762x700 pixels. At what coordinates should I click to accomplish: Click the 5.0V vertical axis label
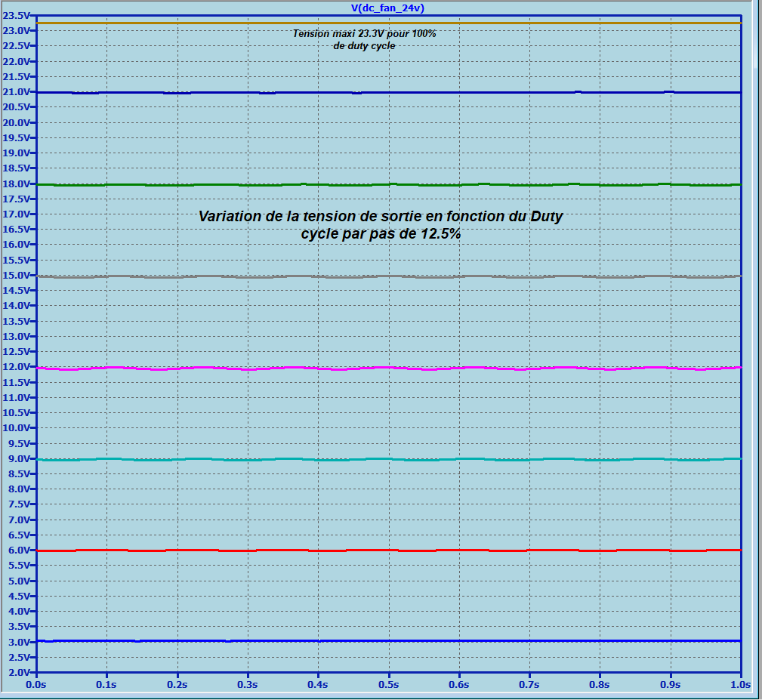pyautogui.click(x=18, y=581)
